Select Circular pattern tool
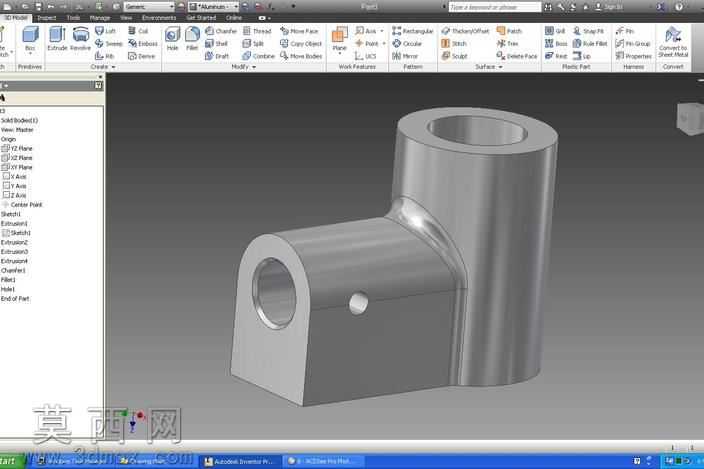Image resolution: width=704 pixels, height=469 pixels. 407,44
